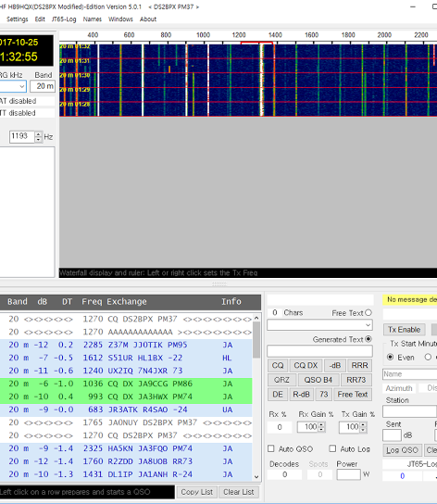Open the Edit menu
Image resolution: width=437 pixels, height=504 pixels.
[x=40, y=19]
